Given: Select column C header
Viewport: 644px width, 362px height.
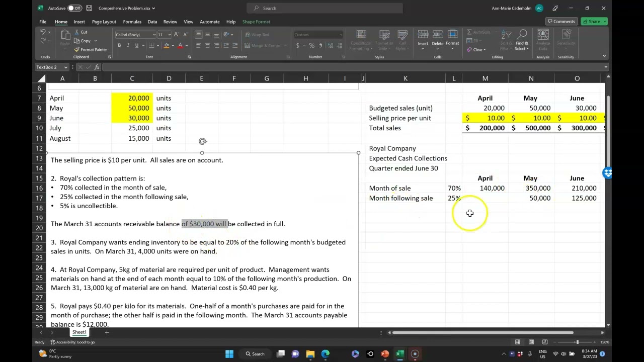Looking at the screenshot, I should pyautogui.click(x=132, y=78).
